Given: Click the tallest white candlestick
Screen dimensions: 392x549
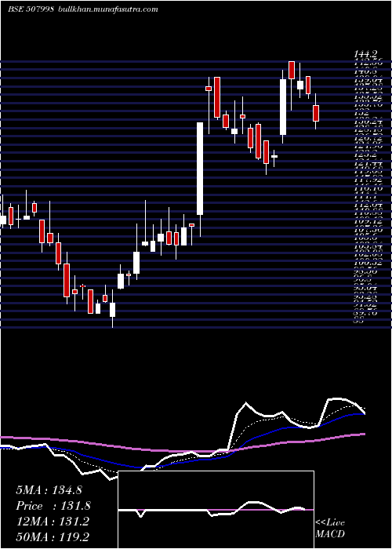Looking at the screenshot, I should pyautogui.click(x=200, y=169).
